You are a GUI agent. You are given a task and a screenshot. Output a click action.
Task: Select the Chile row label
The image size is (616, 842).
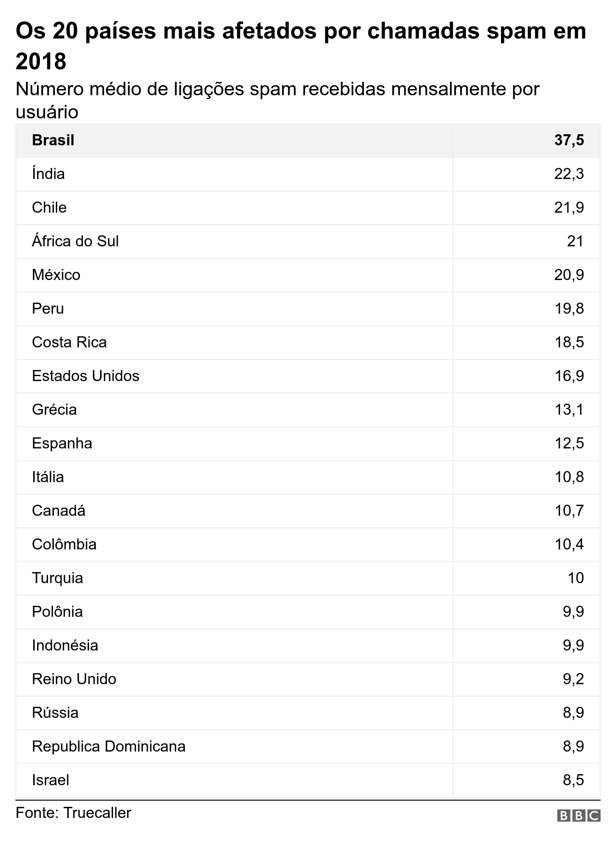(49, 207)
